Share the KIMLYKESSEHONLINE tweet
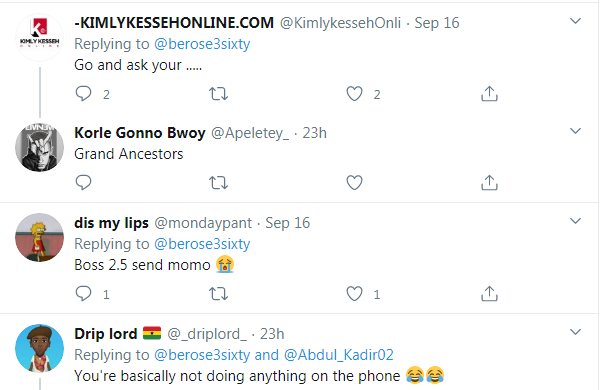The image size is (606, 390). [489, 94]
